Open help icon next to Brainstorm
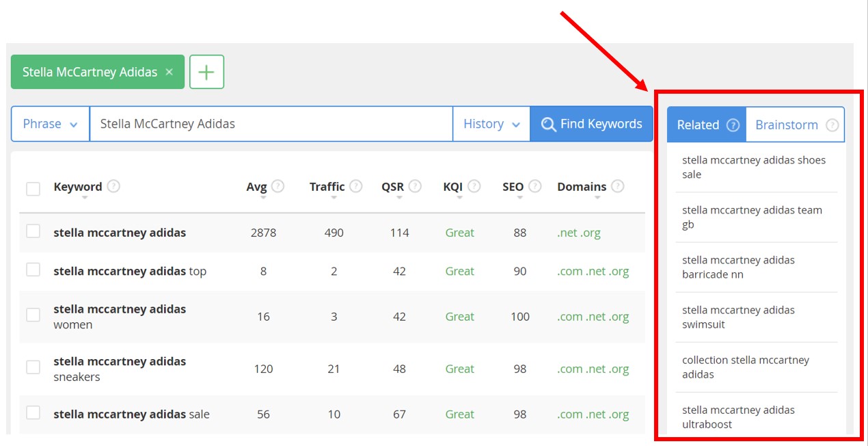The image size is (868, 446). [x=832, y=125]
